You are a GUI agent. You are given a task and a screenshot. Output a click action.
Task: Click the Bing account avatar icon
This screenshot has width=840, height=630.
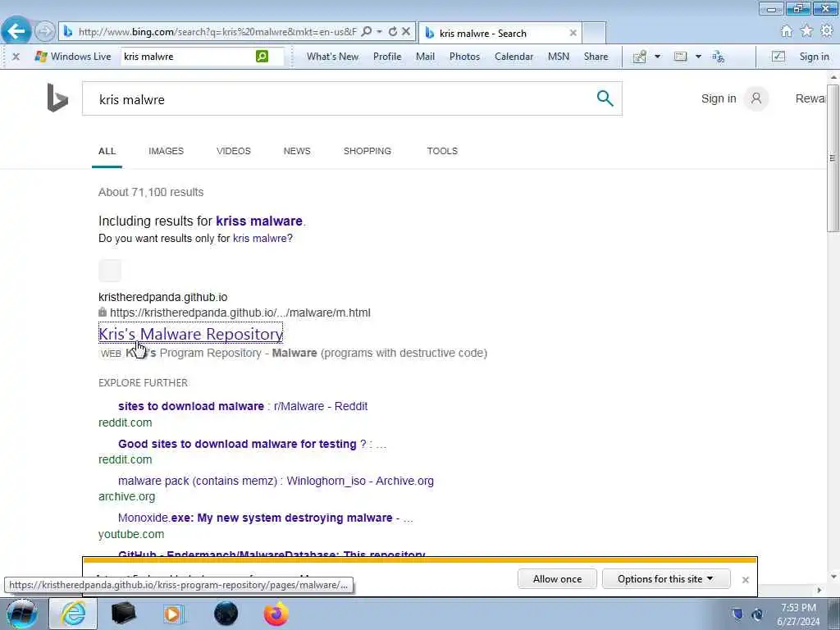756,98
